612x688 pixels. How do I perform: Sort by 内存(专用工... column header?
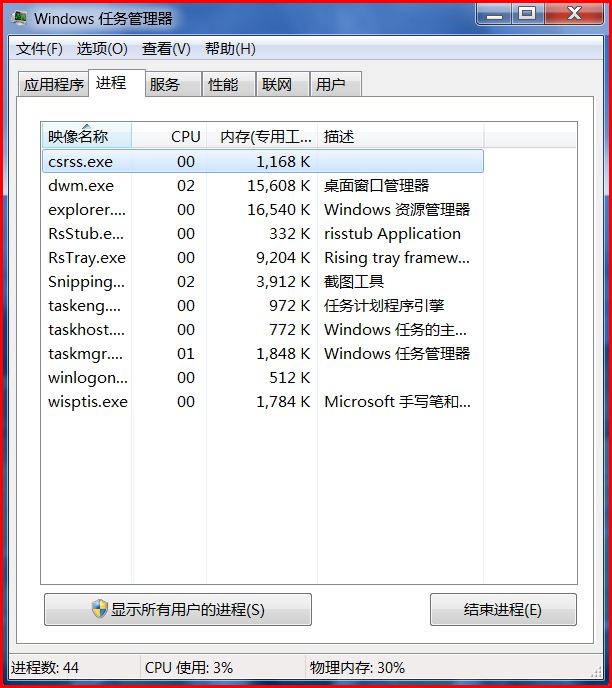pos(262,136)
